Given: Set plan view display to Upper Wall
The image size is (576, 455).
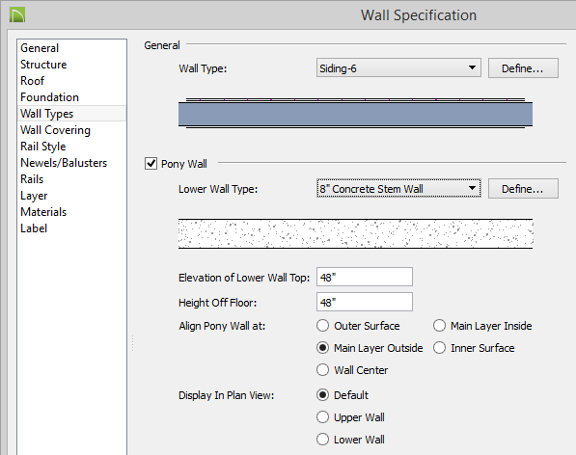Looking at the screenshot, I should pos(323,417).
